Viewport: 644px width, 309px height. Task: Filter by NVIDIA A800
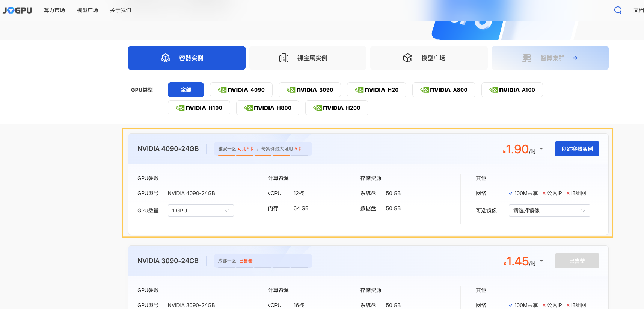[x=444, y=90]
